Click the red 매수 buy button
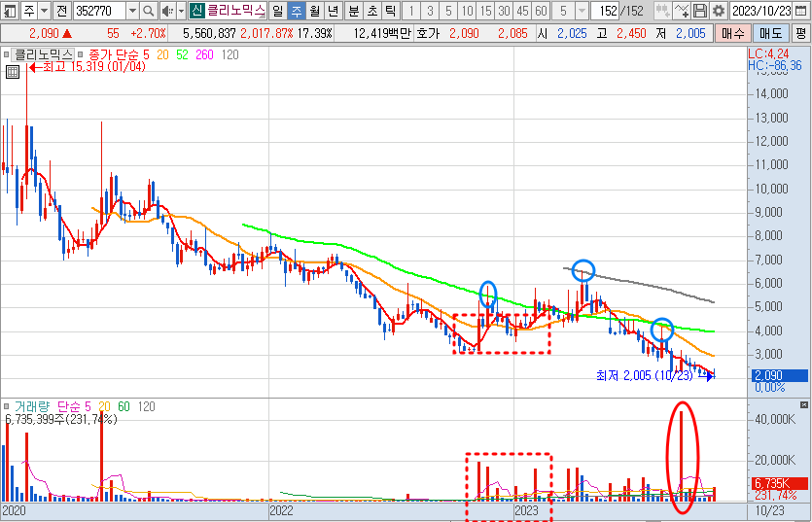This screenshot has height=522, width=812. 733,34
